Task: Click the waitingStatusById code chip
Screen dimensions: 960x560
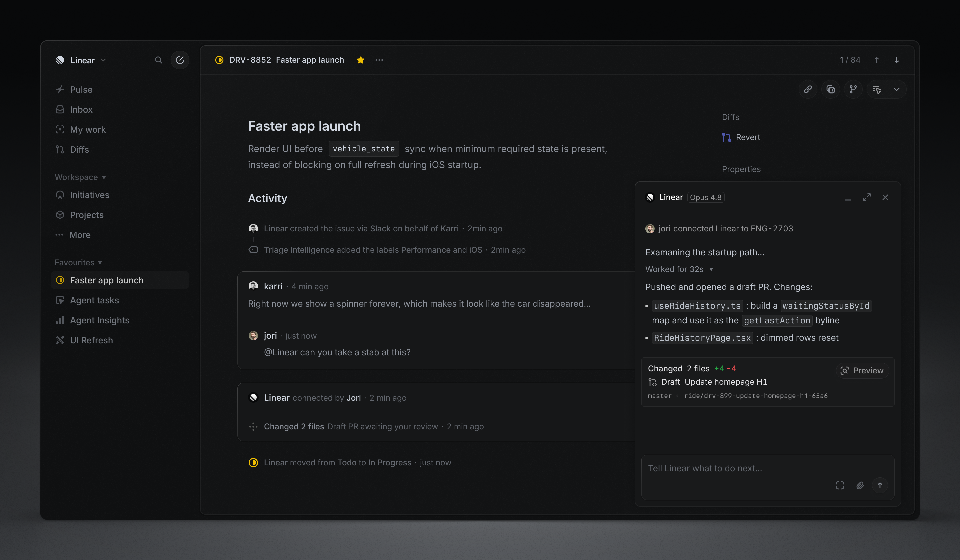Action: click(x=826, y=306)
